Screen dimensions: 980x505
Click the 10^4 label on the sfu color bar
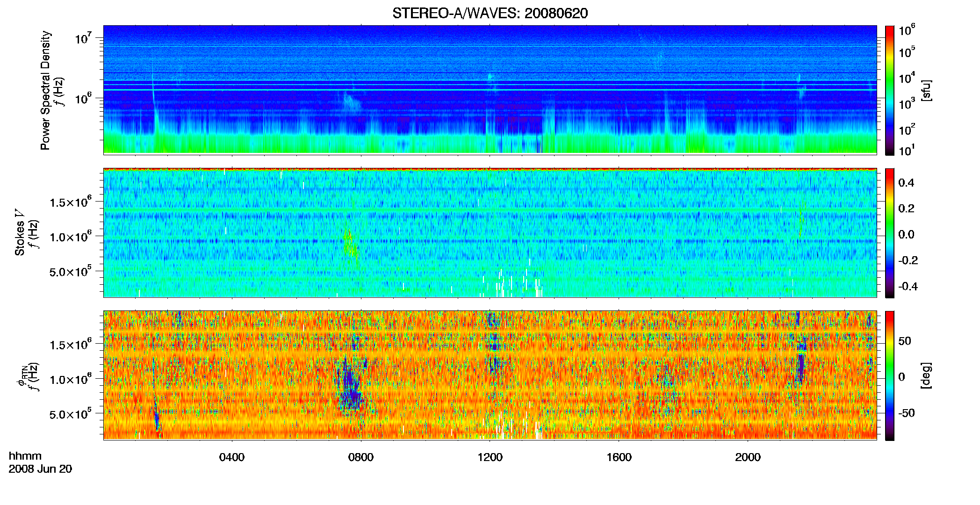click(907, 78)
